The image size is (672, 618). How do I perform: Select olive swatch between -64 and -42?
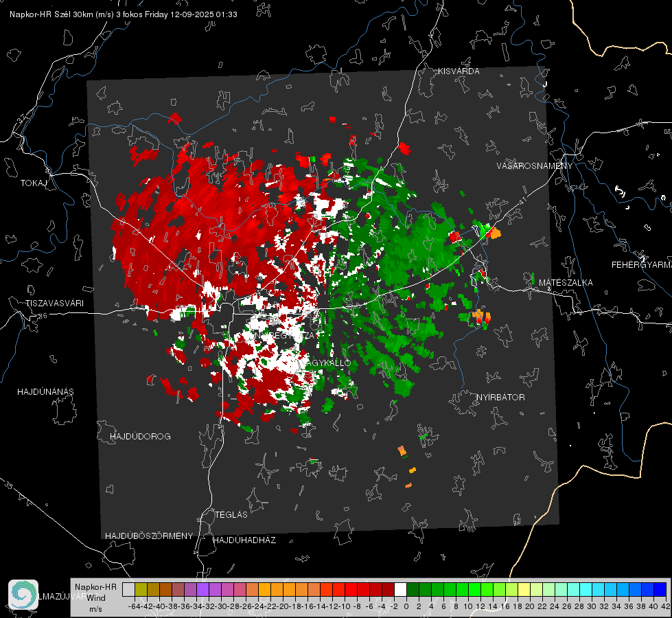pyautogui.click(x=141, y=589)
